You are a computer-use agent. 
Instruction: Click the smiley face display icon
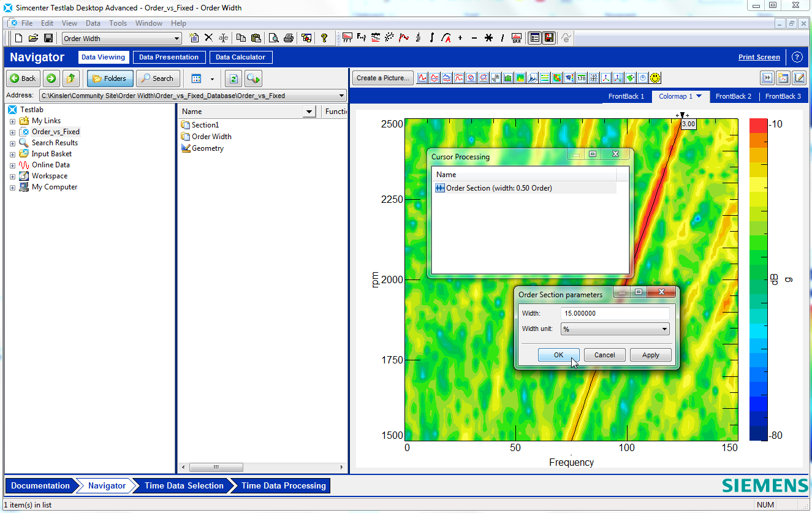click(x=655, y=78)
